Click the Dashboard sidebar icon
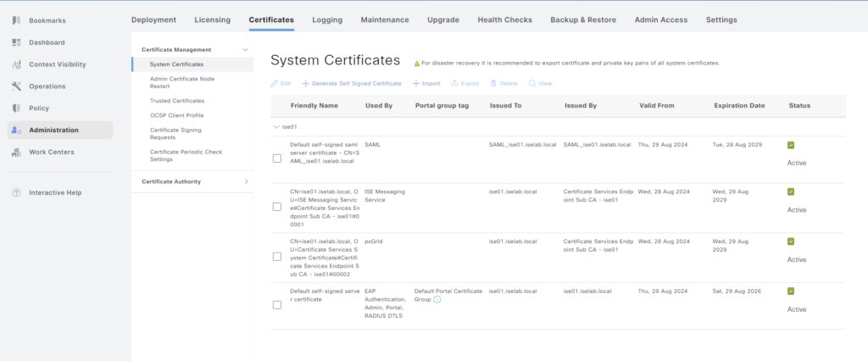This screenshot has height=361, width=868. pos(17,42)
